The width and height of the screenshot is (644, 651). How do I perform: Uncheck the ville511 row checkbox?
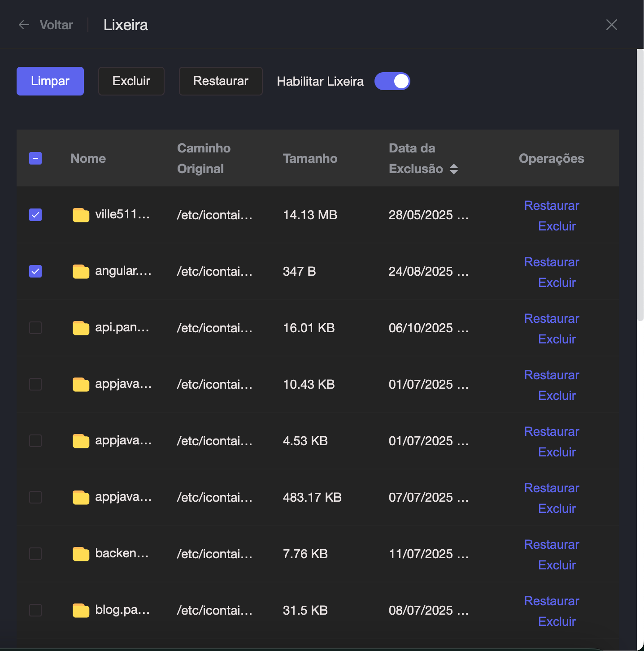point(35,215)
